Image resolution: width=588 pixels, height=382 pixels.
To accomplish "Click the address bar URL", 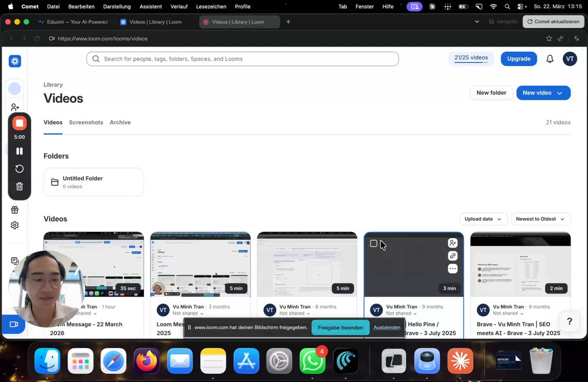I will click(x=103, y=39).
